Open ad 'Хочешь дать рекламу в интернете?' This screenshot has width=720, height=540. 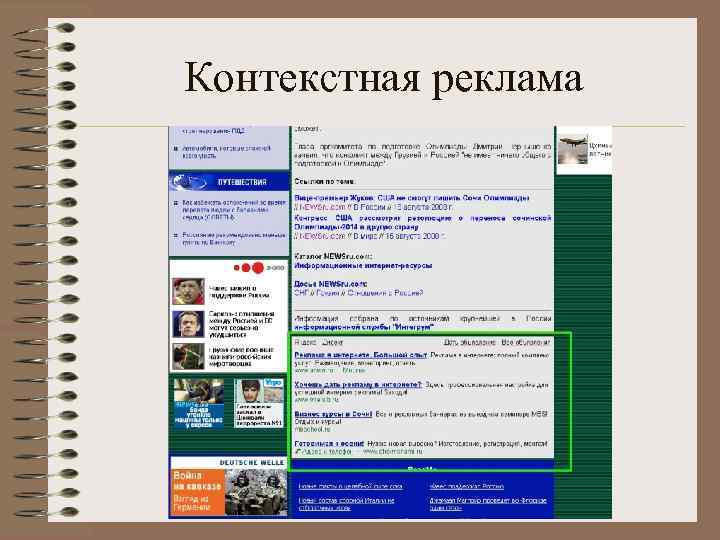358,385
